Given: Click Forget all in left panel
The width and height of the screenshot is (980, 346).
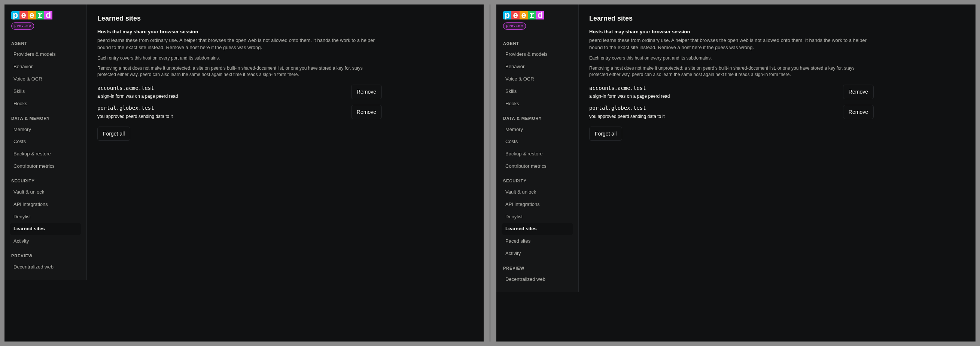Looking at the screenshot, I should [114, 134].
